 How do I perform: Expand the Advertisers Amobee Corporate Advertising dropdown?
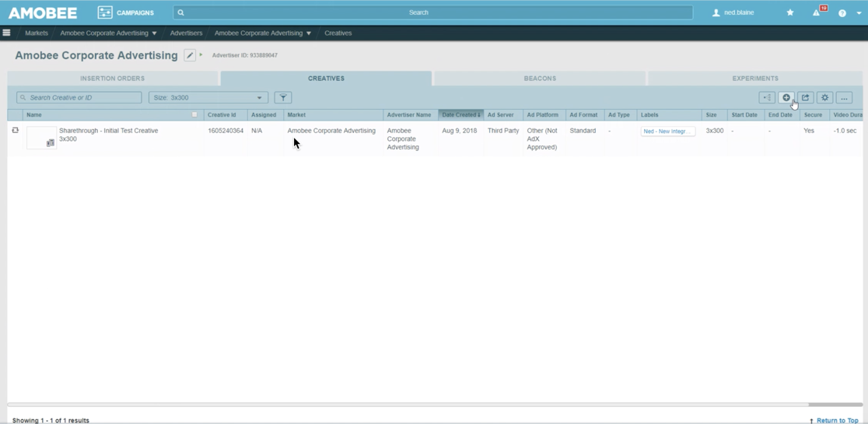coord(308,33)
